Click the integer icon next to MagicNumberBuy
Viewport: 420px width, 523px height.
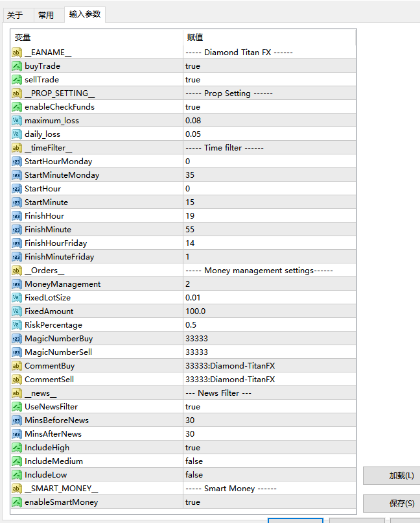17,339
